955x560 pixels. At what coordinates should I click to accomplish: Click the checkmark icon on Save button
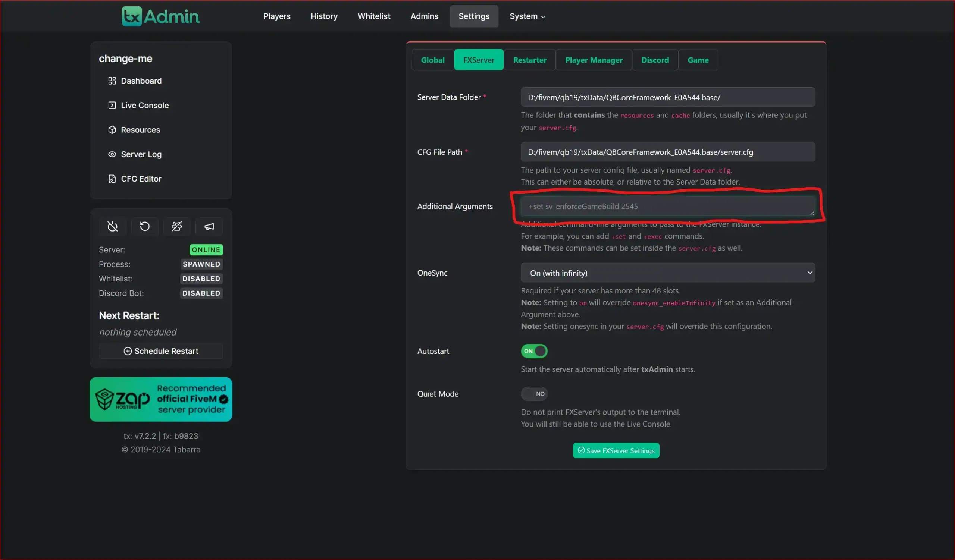[581, 450]
